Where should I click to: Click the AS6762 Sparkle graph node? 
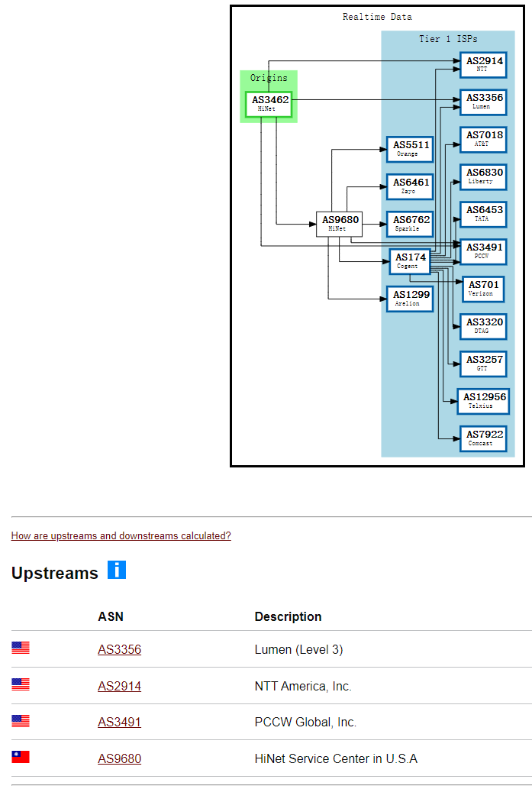pos(410,224)
